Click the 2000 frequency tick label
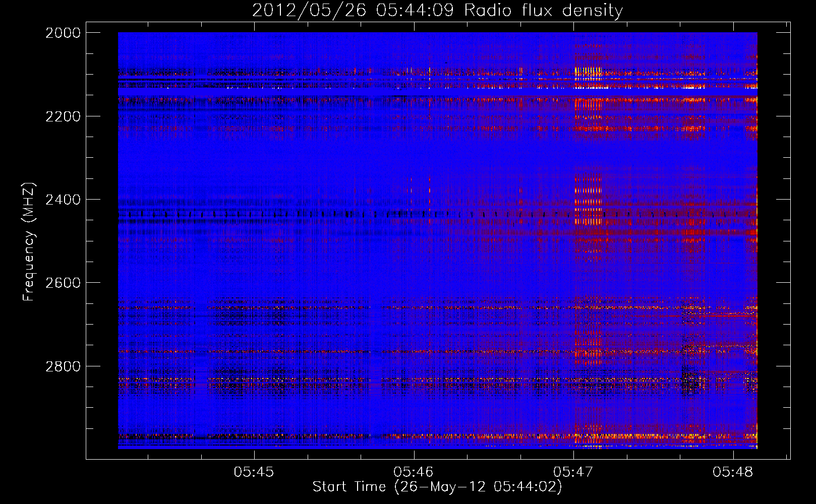Screen dimensions: 816x504 click(x=63, y=33)
